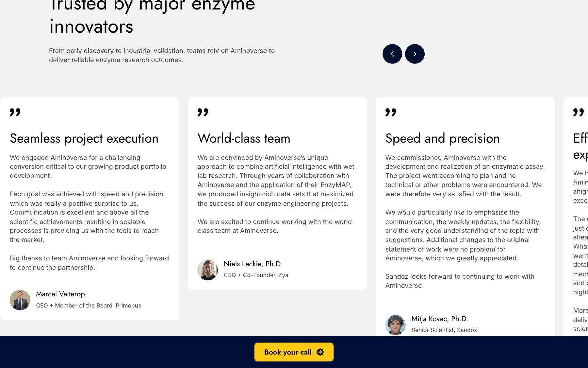The height and width of the screenshot is (368, 588).
Task: Click the title "Senior Scientist, Sandoz"
Action: coord(444,330)
